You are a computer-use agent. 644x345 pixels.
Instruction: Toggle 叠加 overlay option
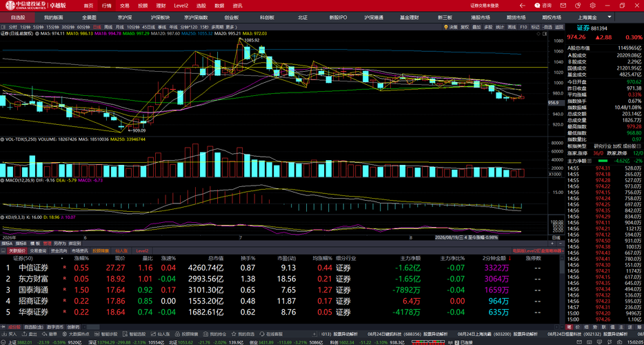pyautogui.click(x=476, y=27)
